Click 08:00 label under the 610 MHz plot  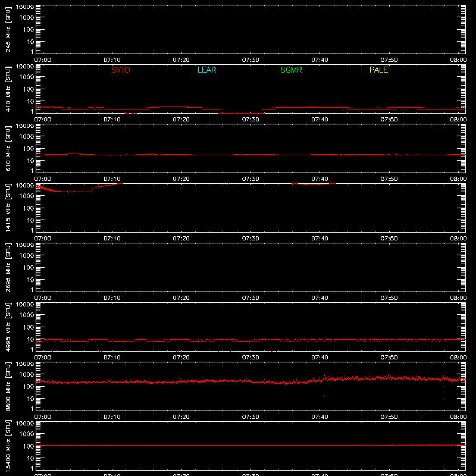coord(458,179)
